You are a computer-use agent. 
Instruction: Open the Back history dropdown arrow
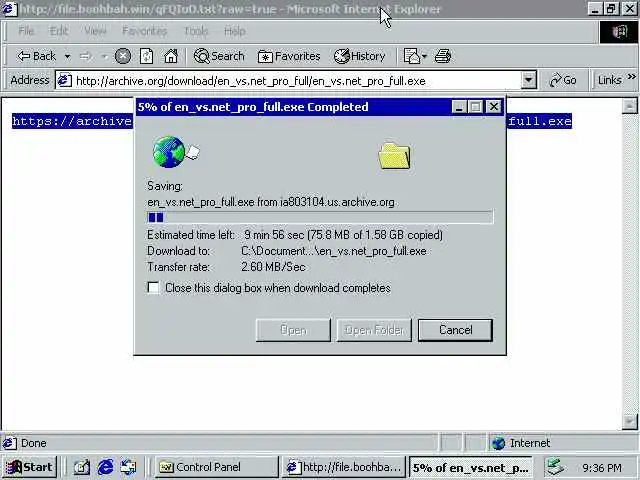67,56
